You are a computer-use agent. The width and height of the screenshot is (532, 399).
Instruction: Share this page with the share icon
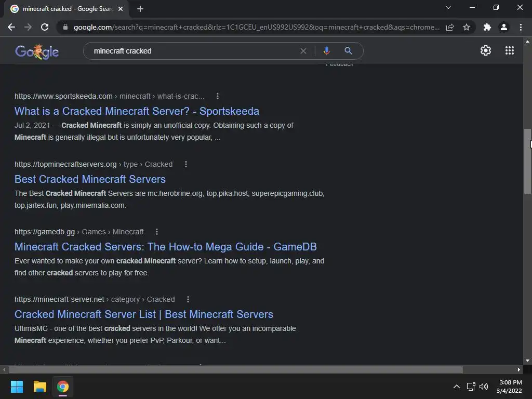click(450, 27)
